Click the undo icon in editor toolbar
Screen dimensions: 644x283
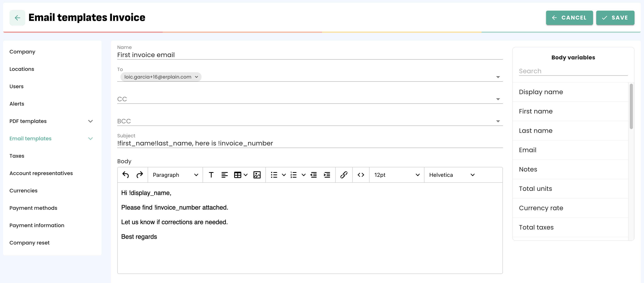click(x=126, y=175)
